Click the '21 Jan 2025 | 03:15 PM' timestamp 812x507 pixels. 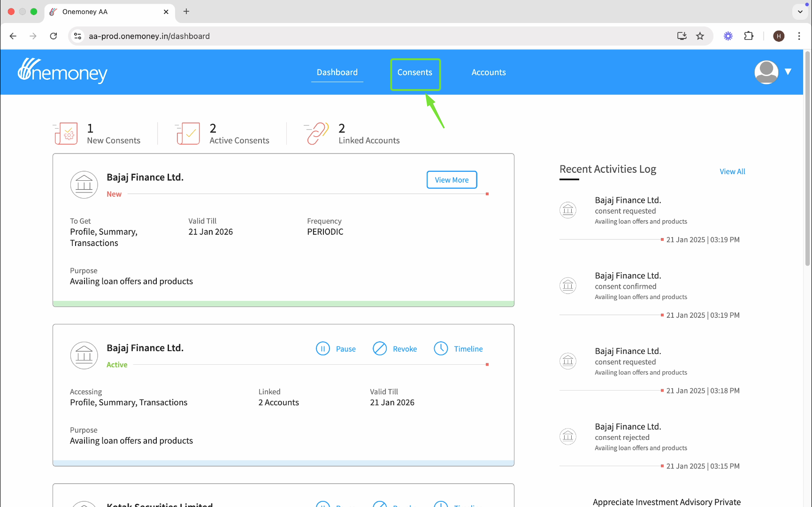tap(703, 466)
